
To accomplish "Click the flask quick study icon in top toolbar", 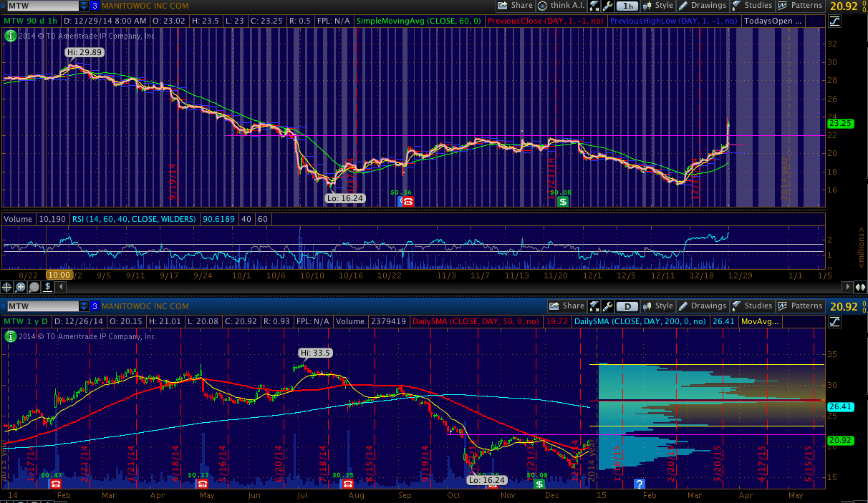I will (x=594, y=6).
